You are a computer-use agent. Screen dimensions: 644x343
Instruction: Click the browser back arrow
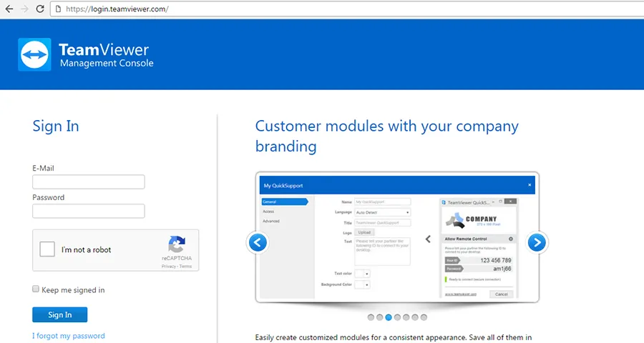pyautogui.click(x=9, y=9)
